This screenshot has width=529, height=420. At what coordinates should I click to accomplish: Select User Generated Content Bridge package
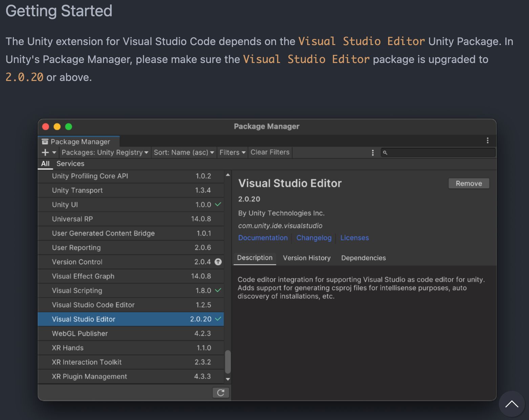(x=131, y=233)
